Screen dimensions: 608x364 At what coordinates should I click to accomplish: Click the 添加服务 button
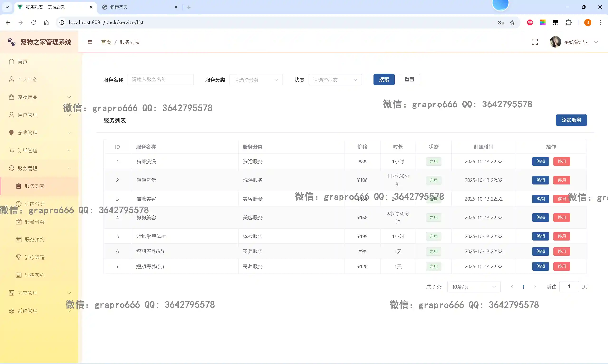point(571,120)
